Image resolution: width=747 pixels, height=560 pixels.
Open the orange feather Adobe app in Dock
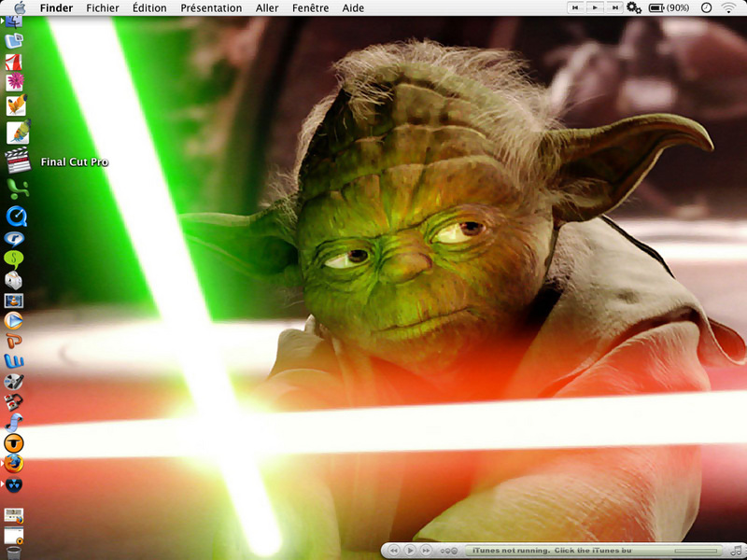(x=16, y=105)
